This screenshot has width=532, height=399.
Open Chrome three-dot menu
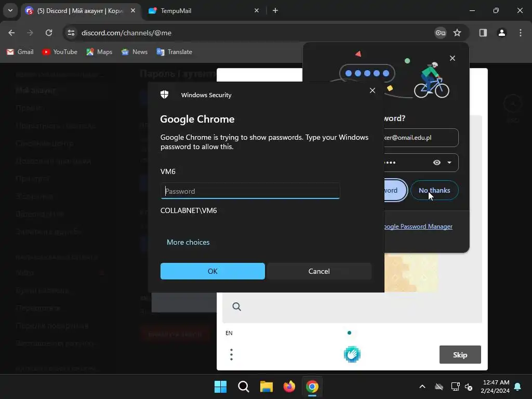click(520, 33)
